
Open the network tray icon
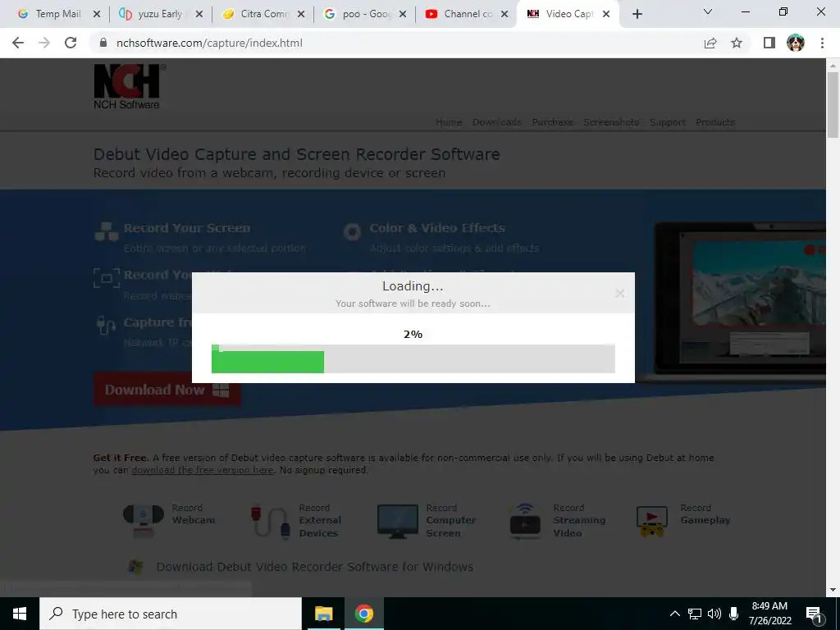coord(695,614)
